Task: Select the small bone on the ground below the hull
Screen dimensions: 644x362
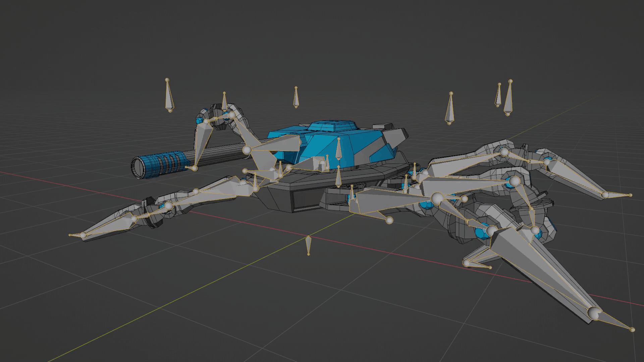Action: 308,246
